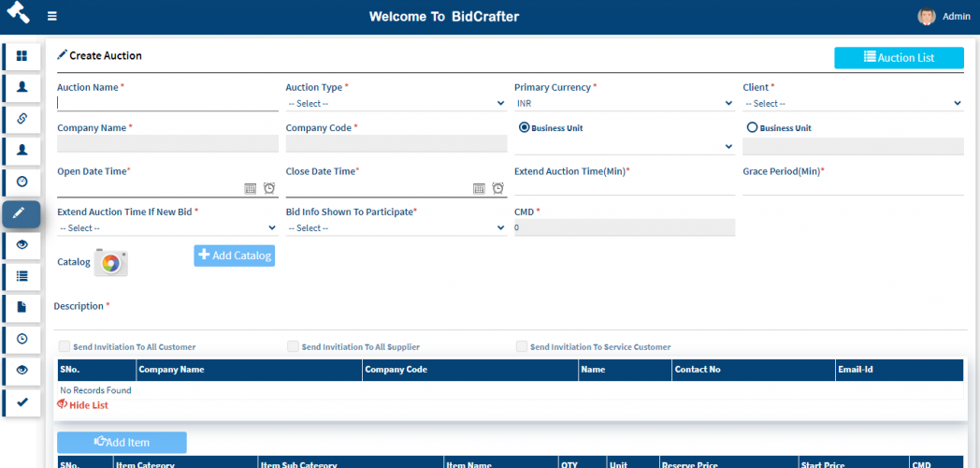This screenshot has height=468, width=980.
Task: Open clock time picker for Open Date Time
Action: point(269,188)
